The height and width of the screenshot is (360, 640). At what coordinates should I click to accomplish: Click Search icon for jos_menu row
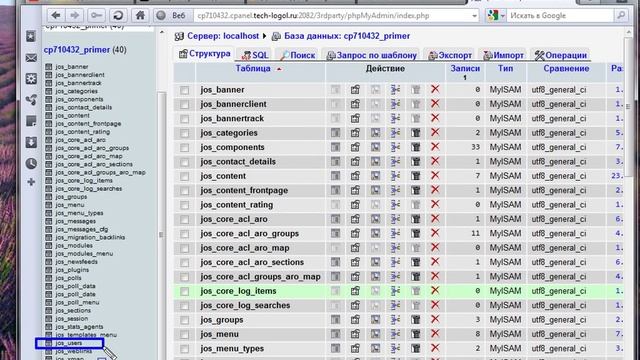[375, 334]
